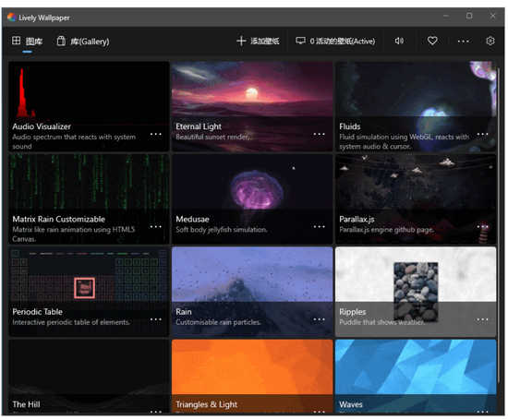Click the heart icon in toolbar
Screen dimensions: 508x420
432,41
